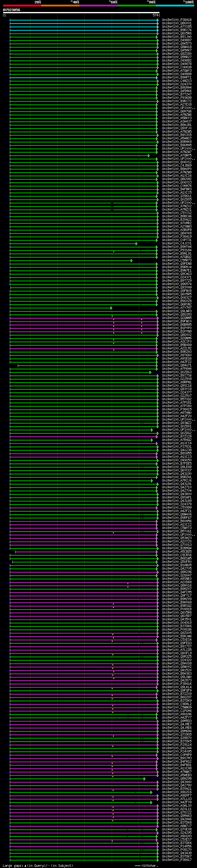Click the purple alignment bar of B8BMH5
Viewport: 197px width, 868px height.
point(83,325)
